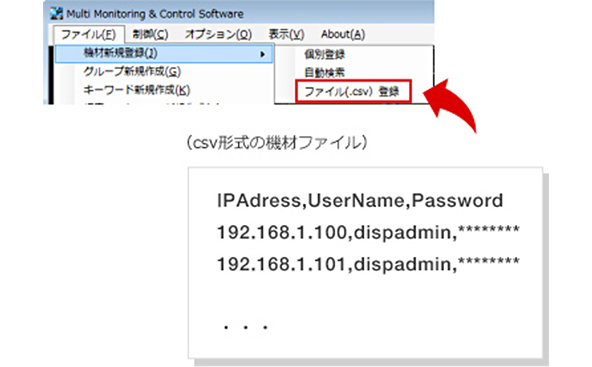Click the window title Multi Monitoring & Control Software

(155, 14)
